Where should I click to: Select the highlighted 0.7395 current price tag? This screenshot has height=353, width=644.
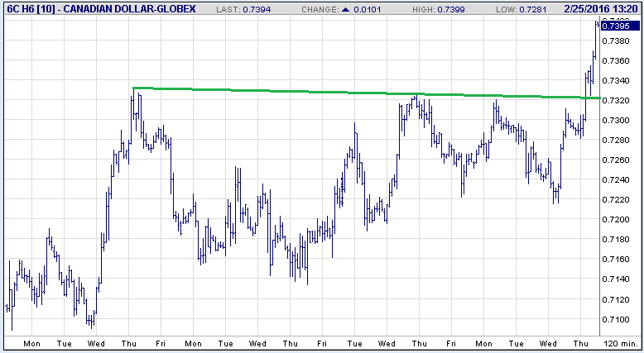pos(621,26)
